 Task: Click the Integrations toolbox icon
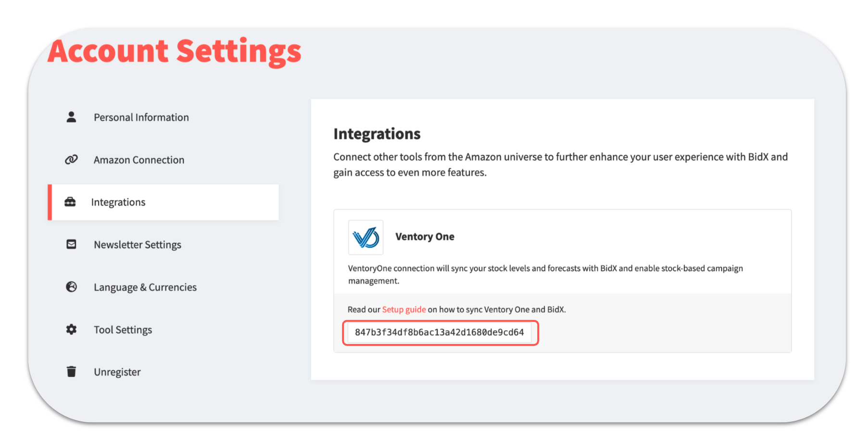pyautogui.click(x=70, y=202)
